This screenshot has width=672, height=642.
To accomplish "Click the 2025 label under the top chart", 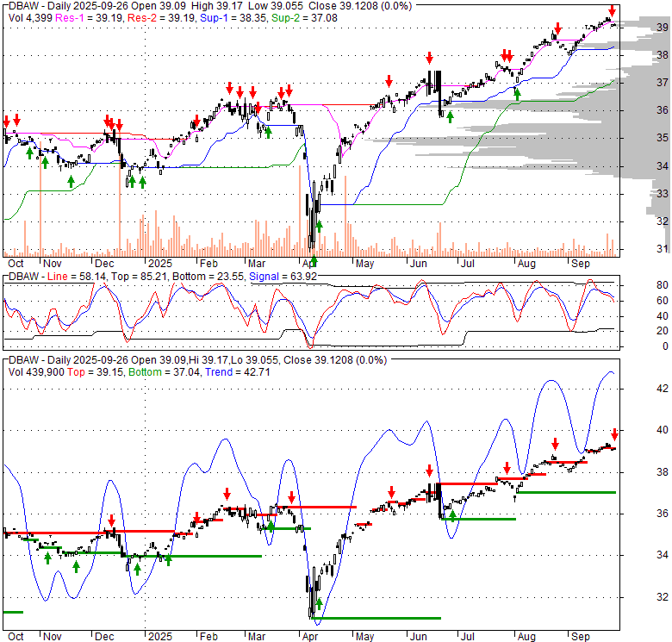I will click(x=160, y=264).
